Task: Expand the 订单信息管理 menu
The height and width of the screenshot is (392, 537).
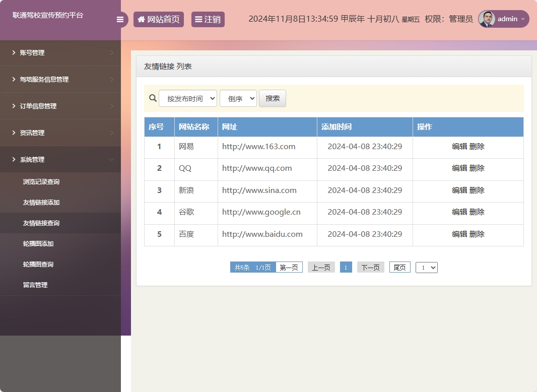Action: pos(60,106)
